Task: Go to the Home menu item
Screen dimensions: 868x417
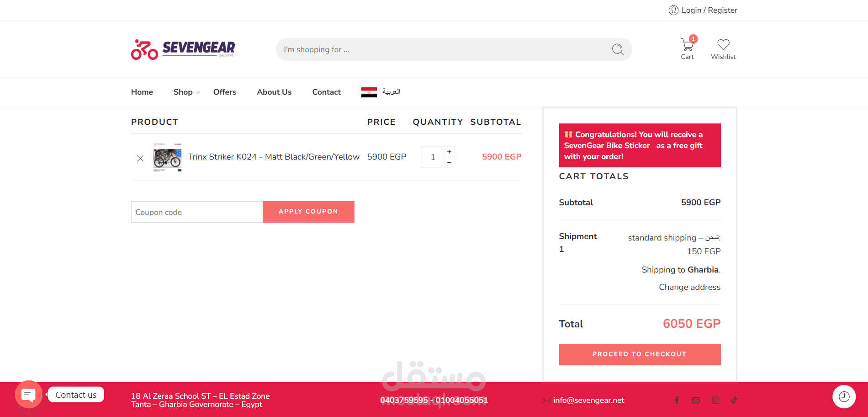Action: 142,92
